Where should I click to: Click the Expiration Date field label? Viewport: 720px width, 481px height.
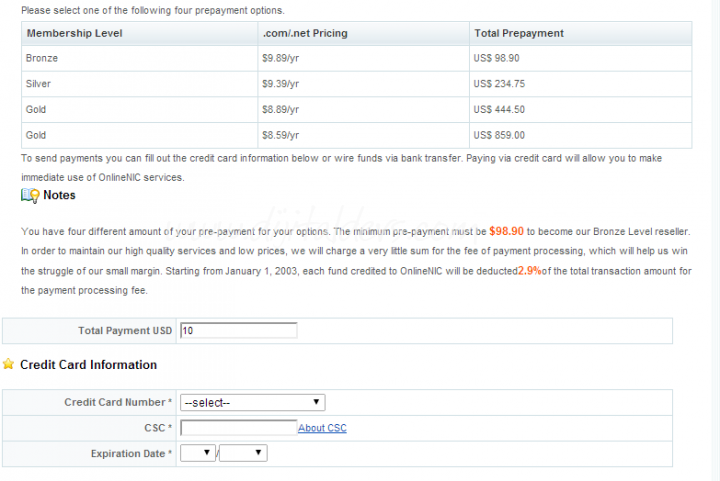click(128, 454)
